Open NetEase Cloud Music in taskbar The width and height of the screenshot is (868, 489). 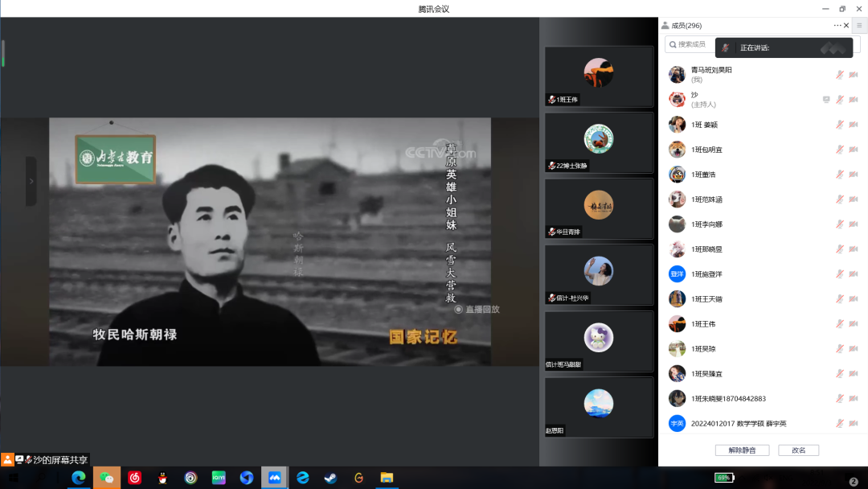coord(135,478)
